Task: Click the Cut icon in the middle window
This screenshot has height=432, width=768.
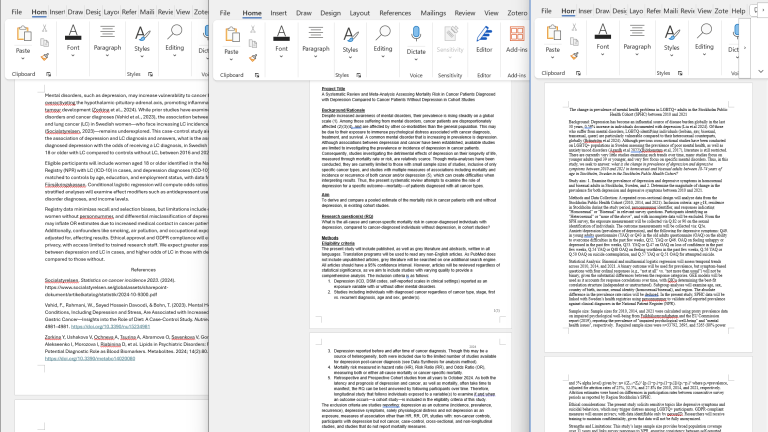Action: coord(253,29)
